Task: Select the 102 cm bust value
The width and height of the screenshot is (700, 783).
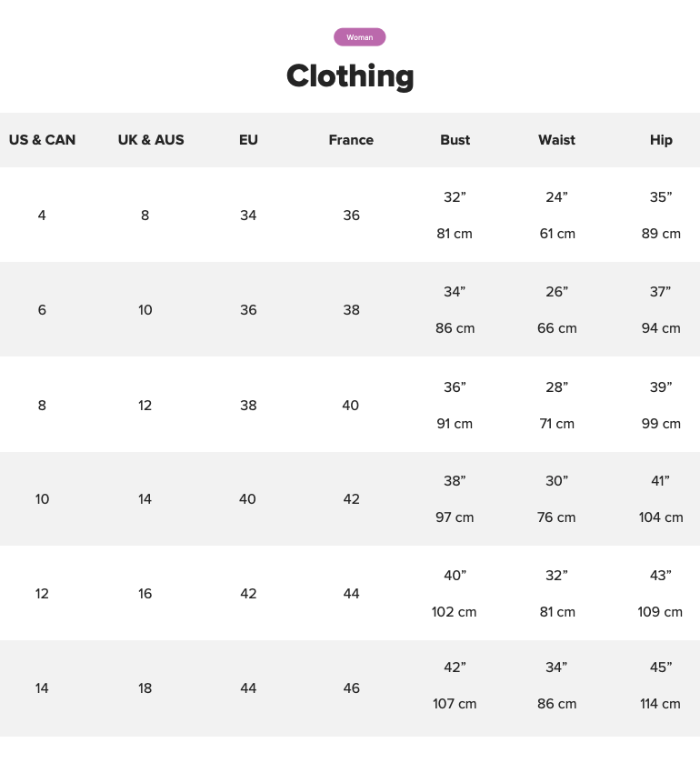Action: pos(454,612)
